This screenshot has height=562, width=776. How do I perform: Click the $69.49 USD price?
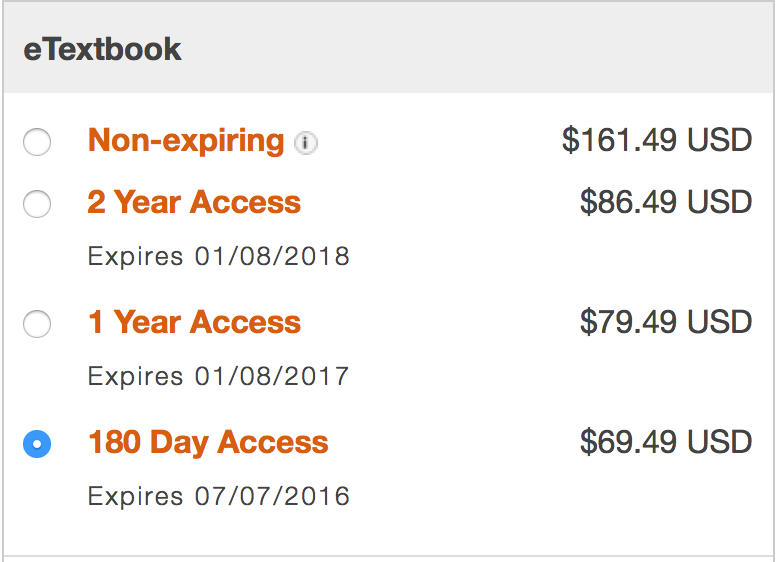click(666, 442)
